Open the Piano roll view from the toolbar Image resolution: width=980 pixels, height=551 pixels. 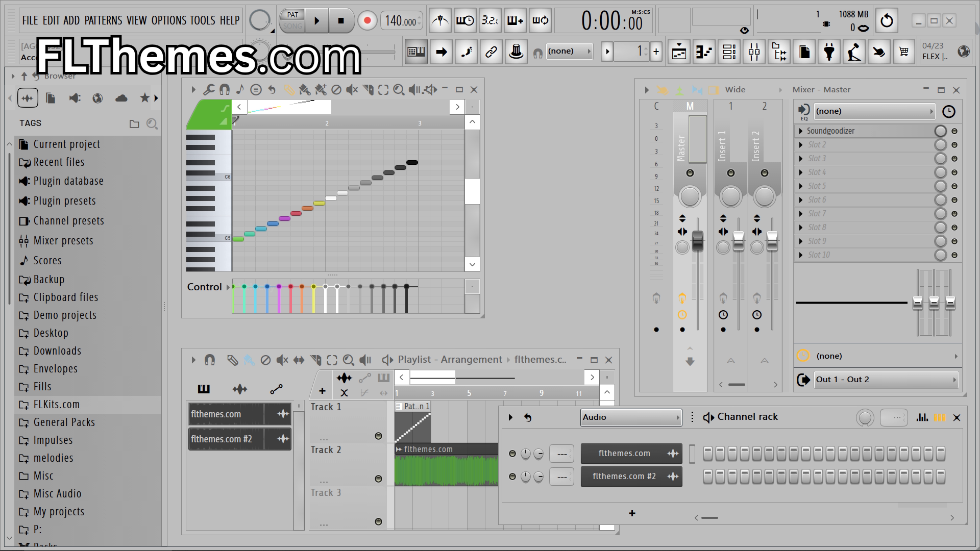tap(704, 52)
